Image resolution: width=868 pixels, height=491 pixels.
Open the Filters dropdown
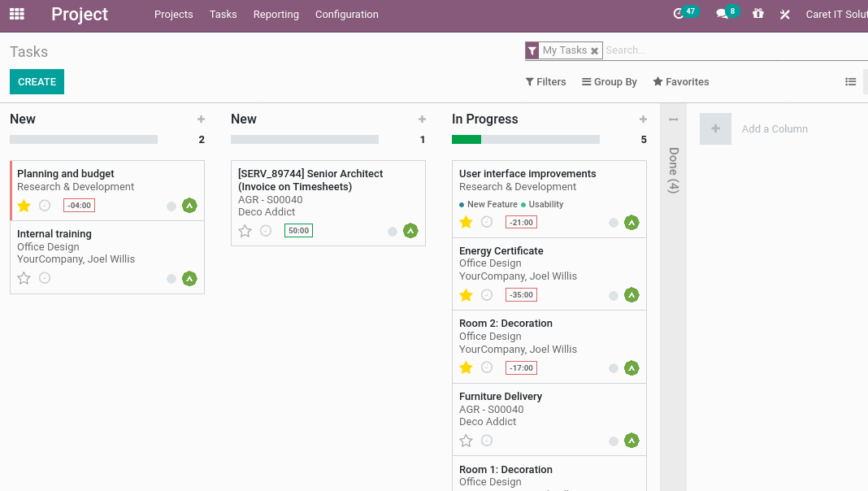coord(545,81)
